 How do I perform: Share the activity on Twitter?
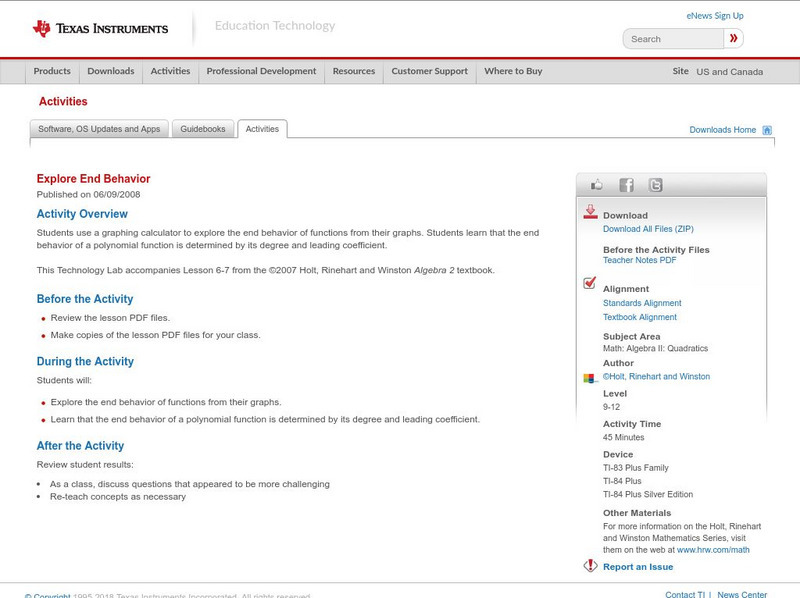point(656,185)
